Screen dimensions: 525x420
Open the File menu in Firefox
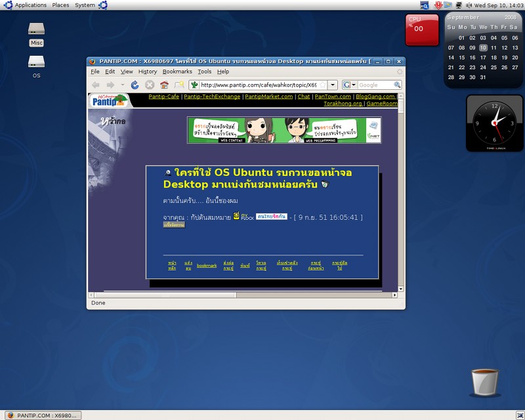[95, 72]
